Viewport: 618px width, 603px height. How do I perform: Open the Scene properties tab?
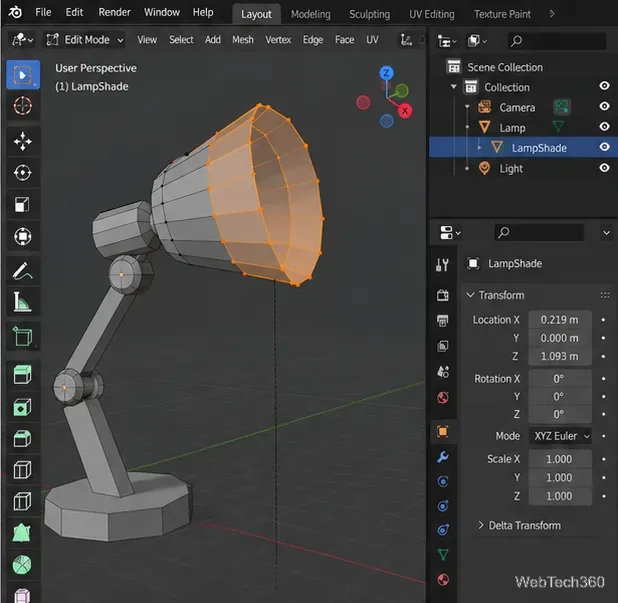pos(443,372)
